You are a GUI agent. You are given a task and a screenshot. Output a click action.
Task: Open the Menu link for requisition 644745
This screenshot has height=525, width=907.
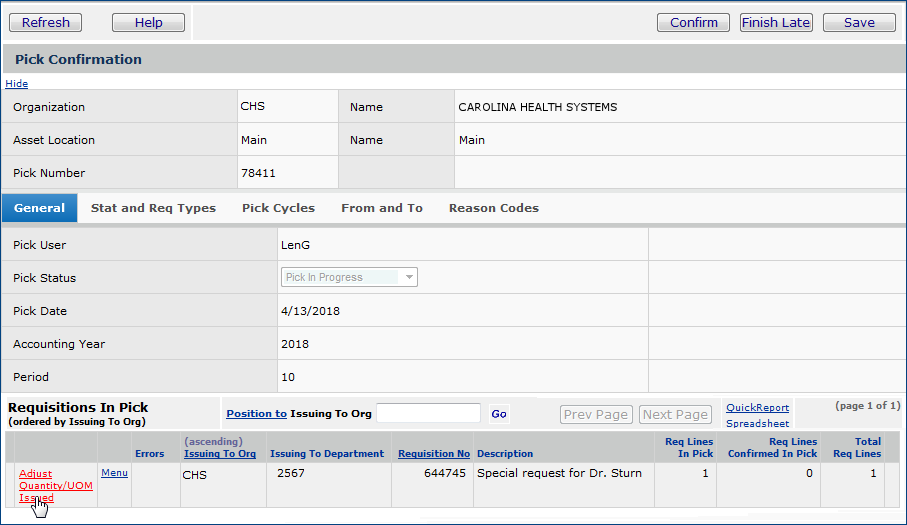click(114, 472)
